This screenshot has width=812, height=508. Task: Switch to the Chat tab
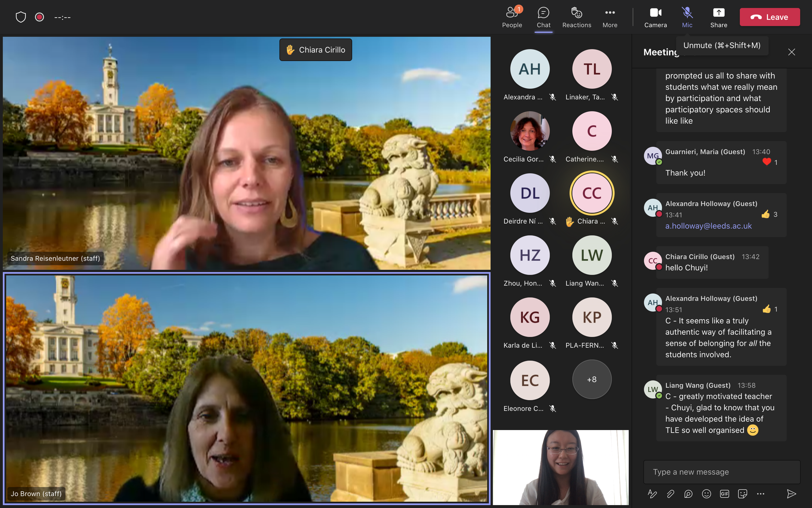pyautogui.click(x=543, y=17)
